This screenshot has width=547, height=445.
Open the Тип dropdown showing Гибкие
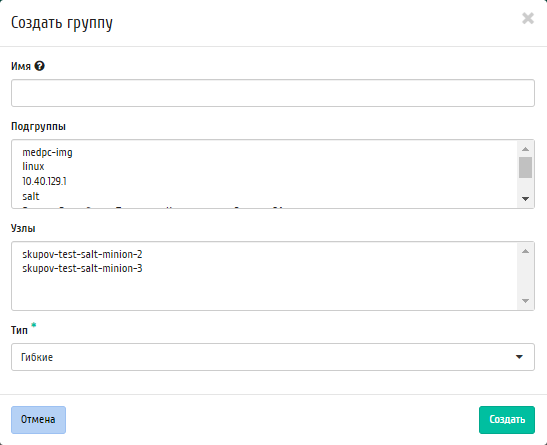point(273,357)
